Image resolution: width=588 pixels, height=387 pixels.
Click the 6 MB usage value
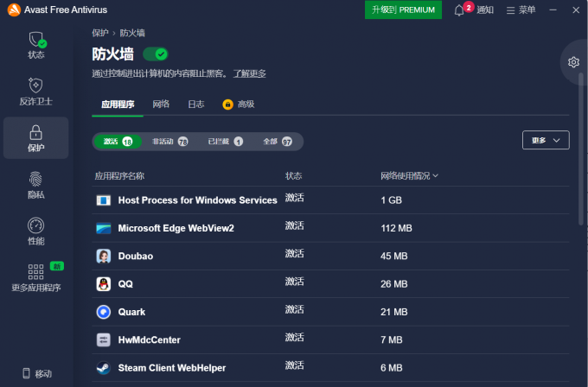tap(392, 368)
